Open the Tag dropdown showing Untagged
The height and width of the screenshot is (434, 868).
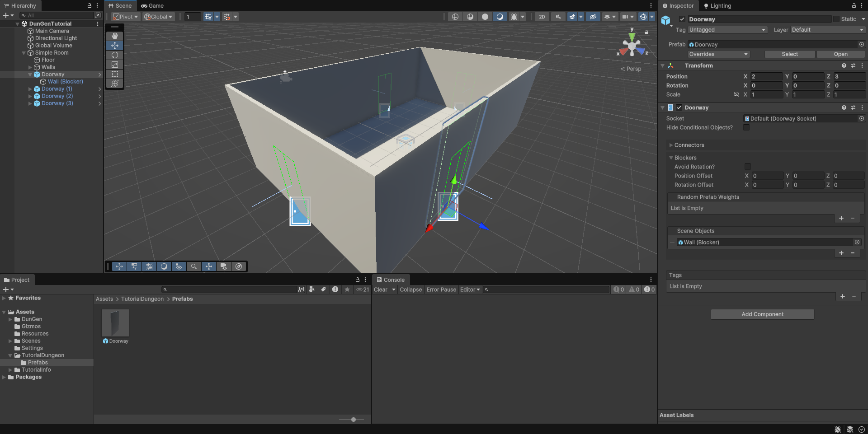(727, 30)
